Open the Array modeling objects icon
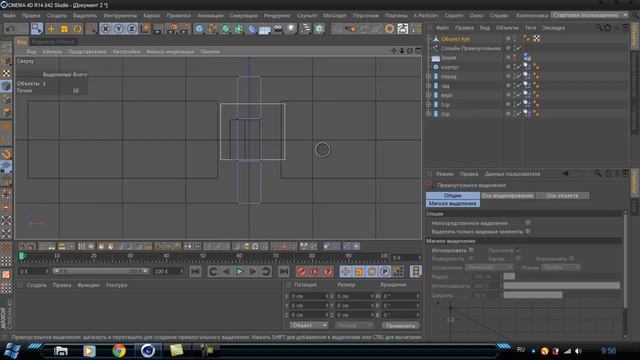This screenshot has height=360, width=640. pos(238,29)
